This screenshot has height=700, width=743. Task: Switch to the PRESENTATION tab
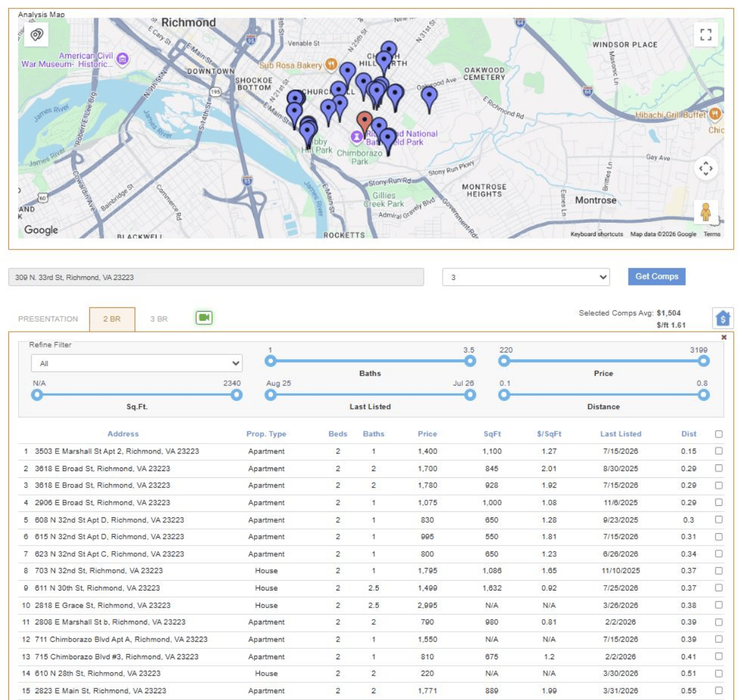tap(48, 319)
